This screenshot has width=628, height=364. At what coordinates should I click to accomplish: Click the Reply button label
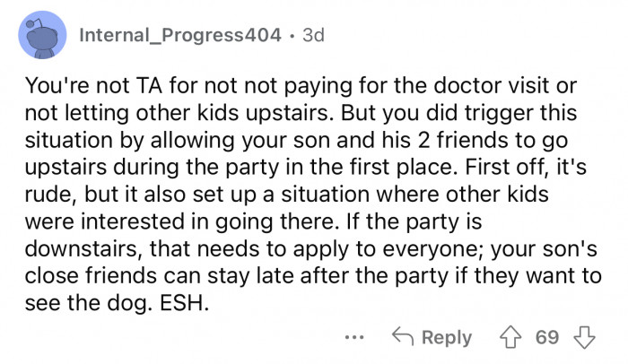point(444,337)
